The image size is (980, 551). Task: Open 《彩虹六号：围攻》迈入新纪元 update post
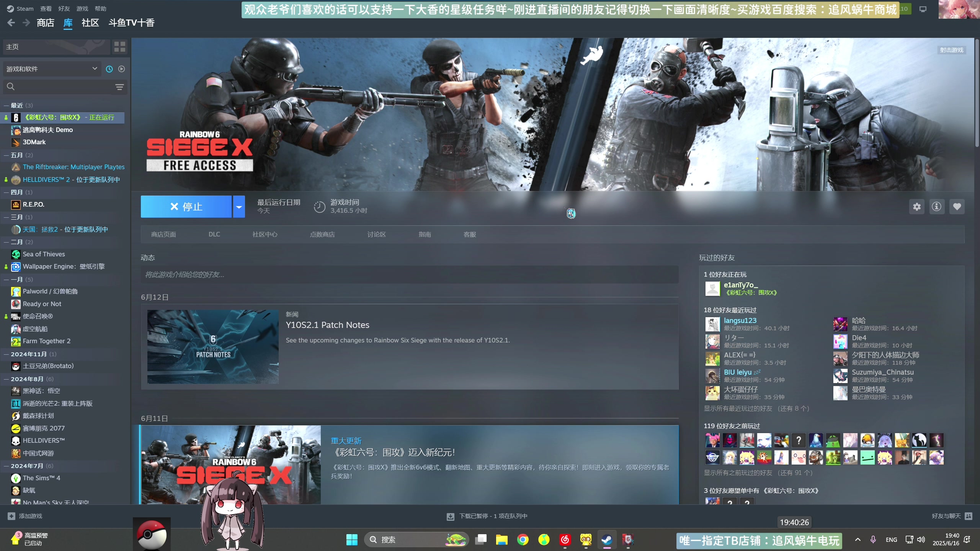[x=395, y=452]
